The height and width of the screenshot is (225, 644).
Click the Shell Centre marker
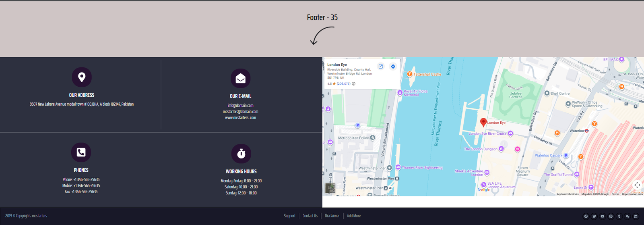point(547,93)
